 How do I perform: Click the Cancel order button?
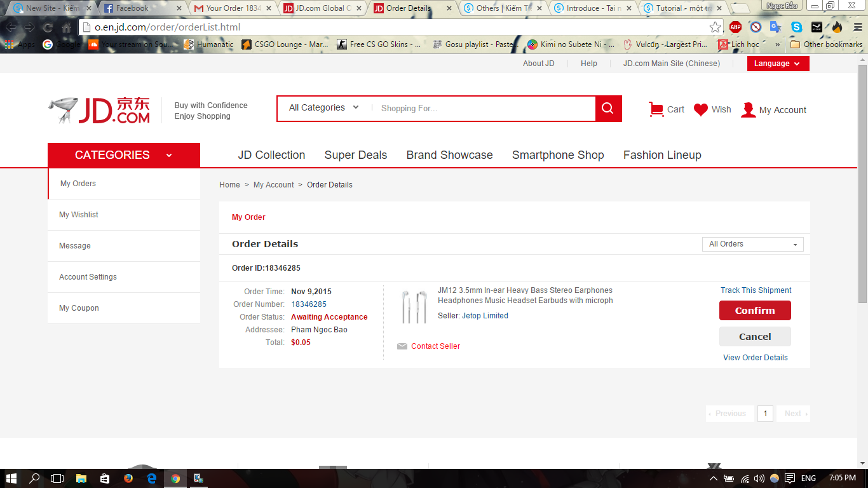pos(755,337)
